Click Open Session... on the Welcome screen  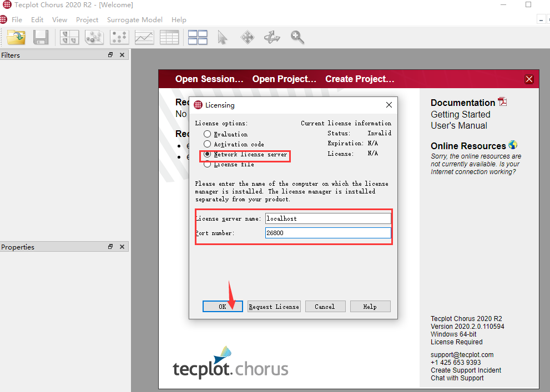coord(209,79)
